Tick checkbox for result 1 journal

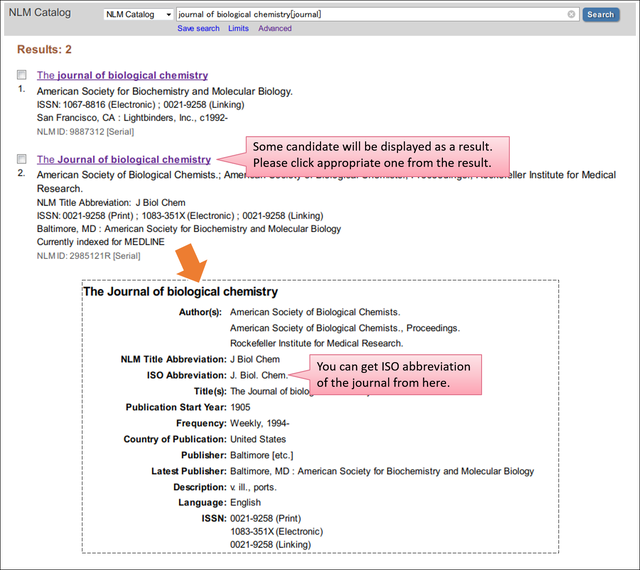[x=22, y=75]
